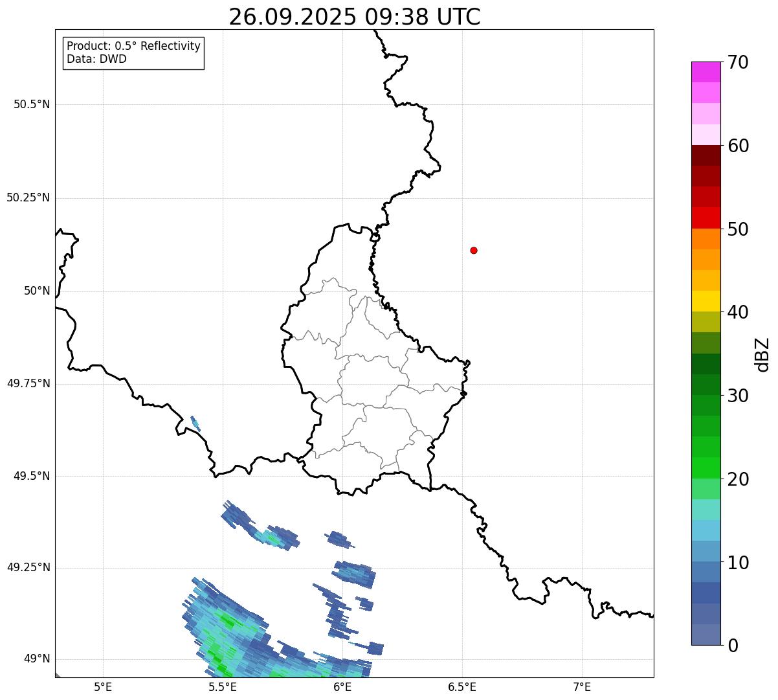Click the 49.25°N latitude label

pos(28,567)
